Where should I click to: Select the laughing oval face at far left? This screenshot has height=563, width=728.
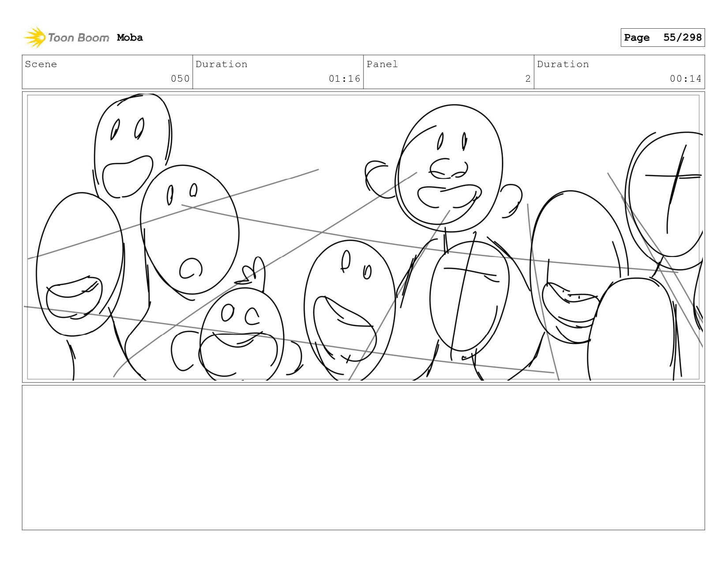click(x=80, y=264)
